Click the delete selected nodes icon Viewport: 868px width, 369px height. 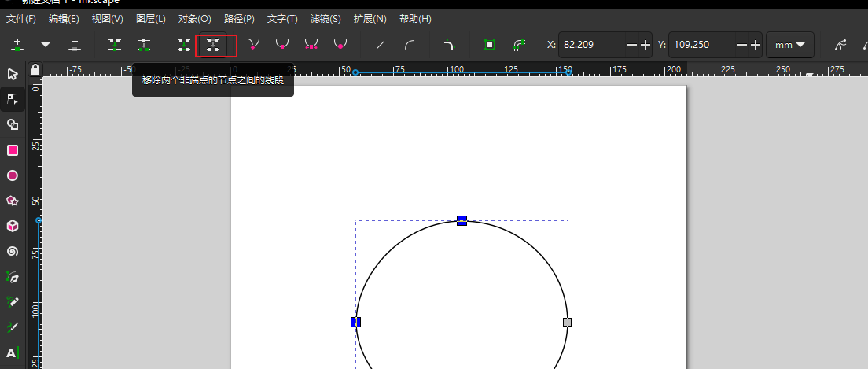click(75, 45)
